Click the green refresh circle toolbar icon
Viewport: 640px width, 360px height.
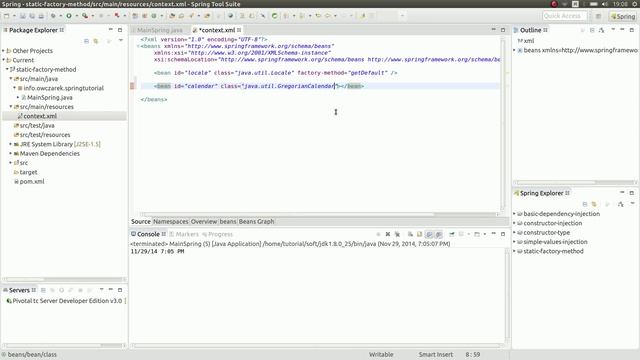click(274, 16)
